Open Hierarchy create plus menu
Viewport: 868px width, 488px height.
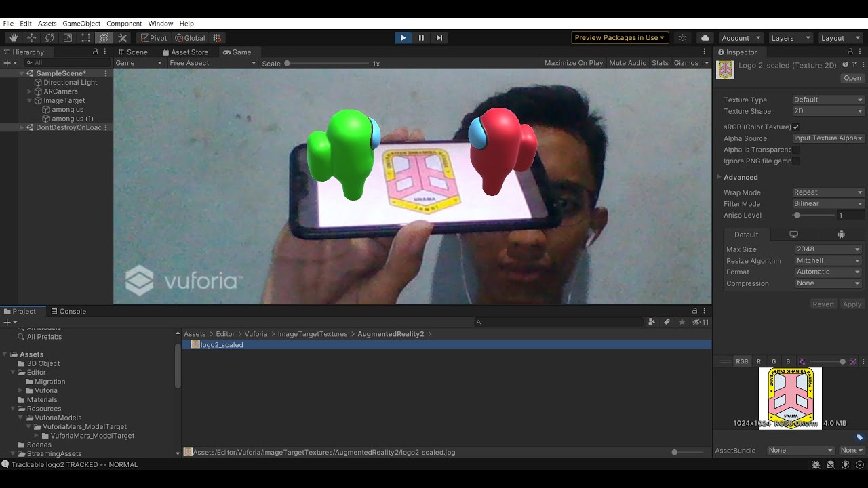coord(9,62)
